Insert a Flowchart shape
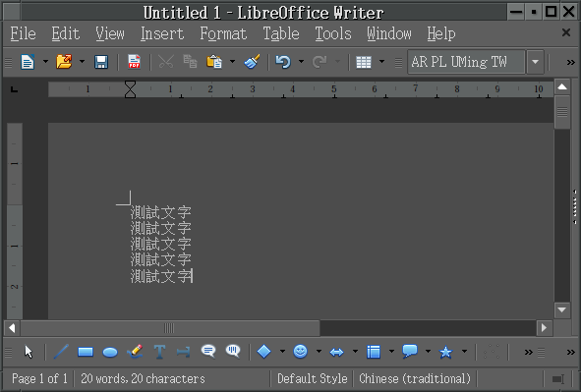 pyautogui.click(x=374, y=352)
